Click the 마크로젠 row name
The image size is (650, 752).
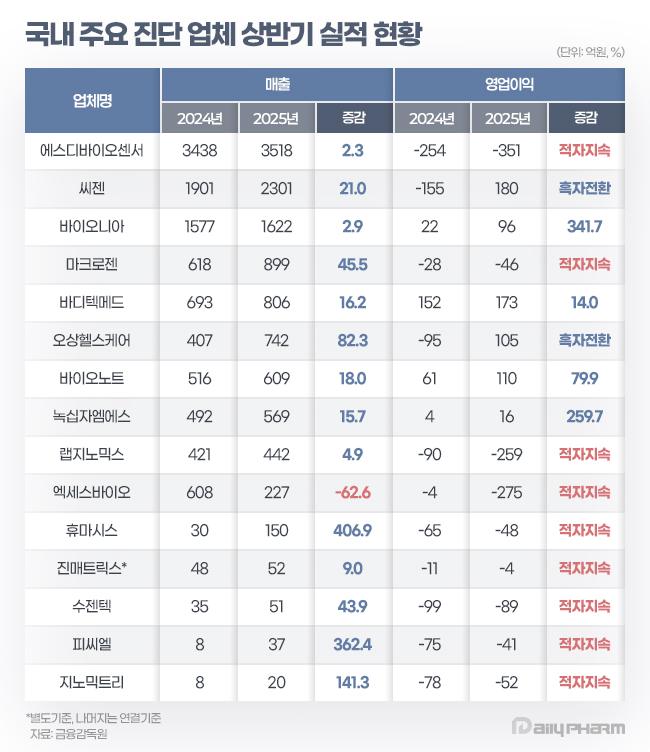point(92,264)
